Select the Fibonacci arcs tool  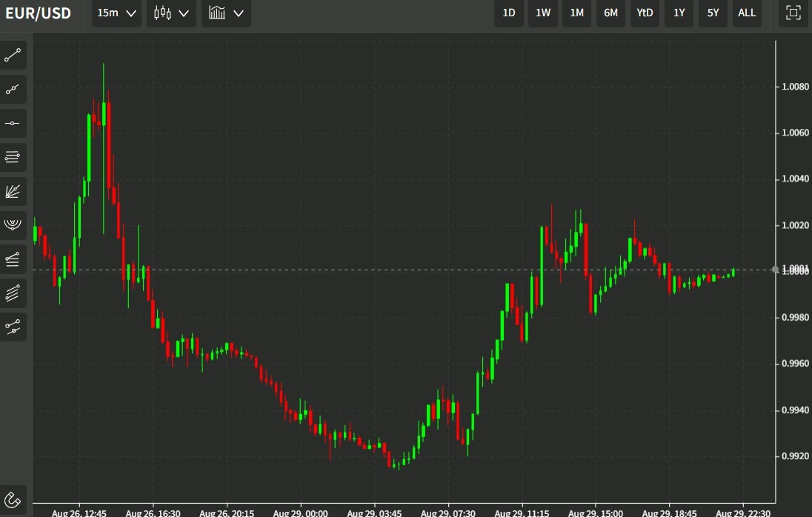(x=13, y=224)
